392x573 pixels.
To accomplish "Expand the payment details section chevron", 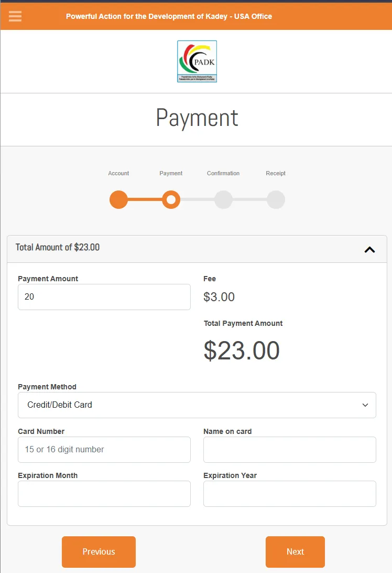I will (x=370, y=249).
